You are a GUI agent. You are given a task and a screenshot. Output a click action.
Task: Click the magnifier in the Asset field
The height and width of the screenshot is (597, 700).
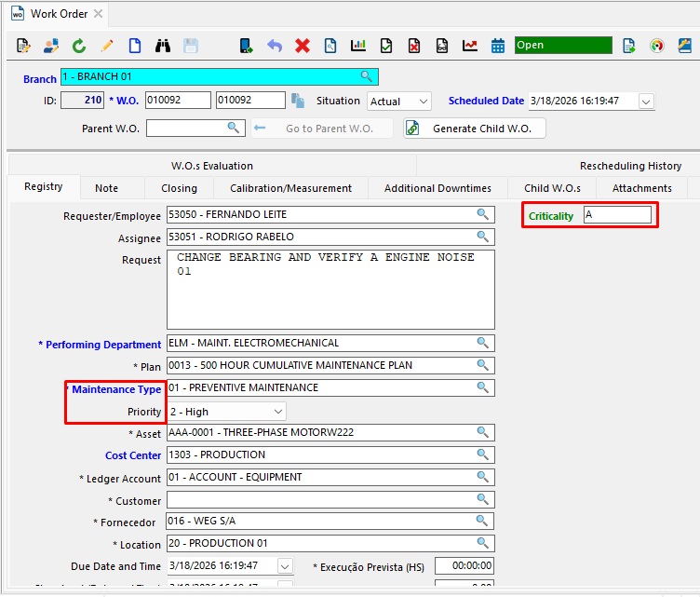coord(482,432)
